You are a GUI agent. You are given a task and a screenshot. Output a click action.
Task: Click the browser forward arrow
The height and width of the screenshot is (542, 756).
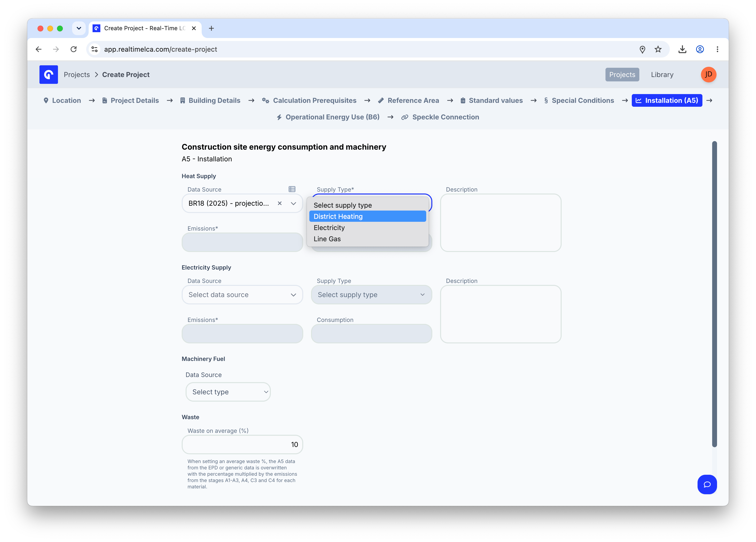[x=56, y=49]
